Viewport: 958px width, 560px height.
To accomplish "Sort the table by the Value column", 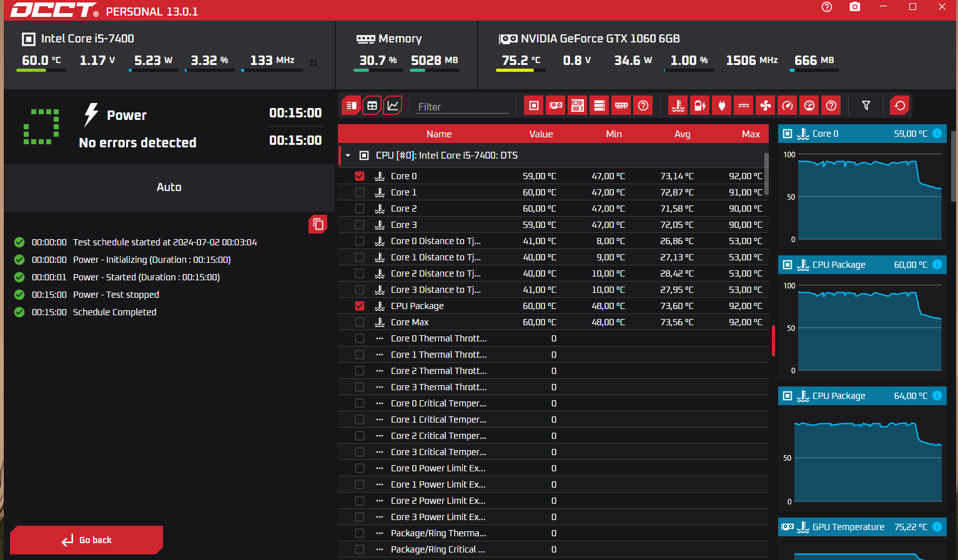I will click(541, 134).
